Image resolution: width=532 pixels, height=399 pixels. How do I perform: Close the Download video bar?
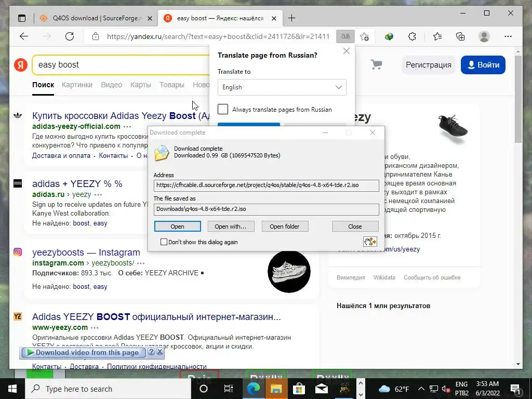[x=159, y=352]
